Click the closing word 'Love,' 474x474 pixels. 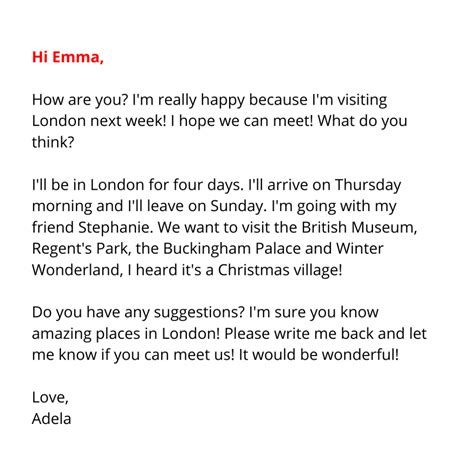pos(50,398)
